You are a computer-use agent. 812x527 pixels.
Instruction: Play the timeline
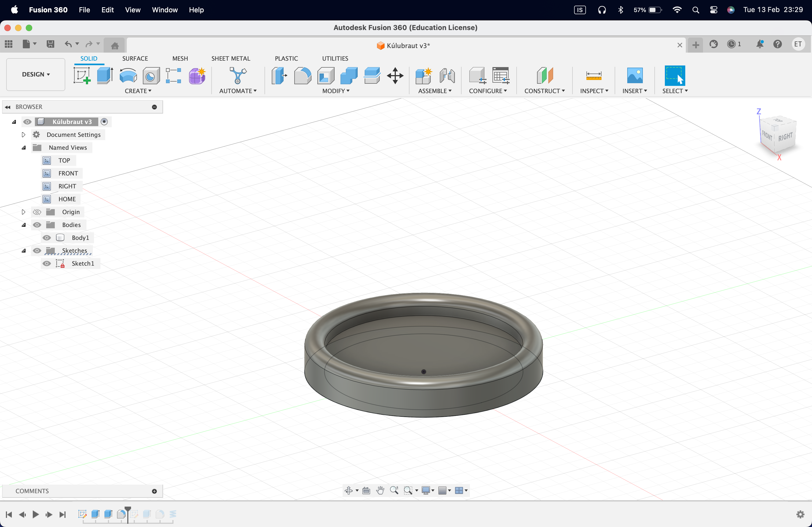pos(35,514)
